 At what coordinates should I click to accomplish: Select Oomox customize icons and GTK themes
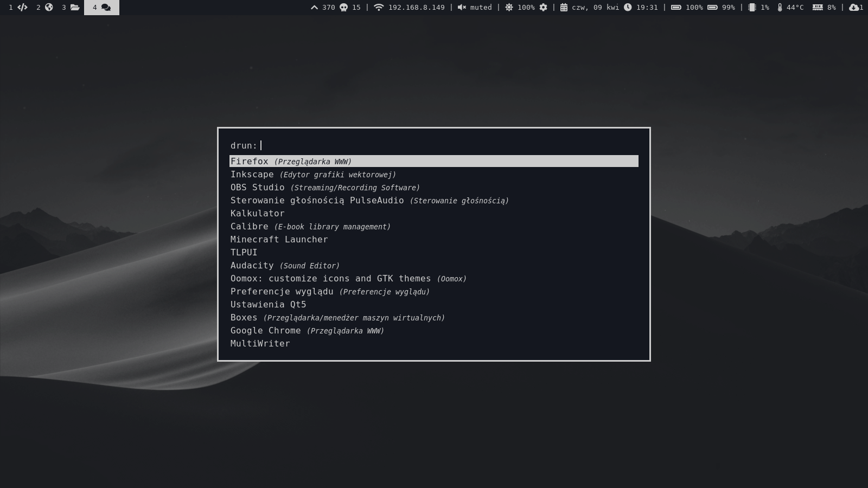pyautogui.click(x=434, y=278)
